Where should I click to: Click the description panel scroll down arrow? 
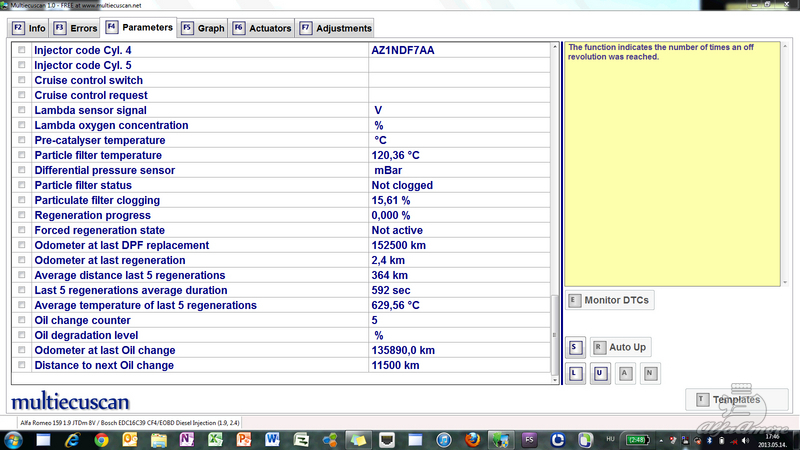785,282
